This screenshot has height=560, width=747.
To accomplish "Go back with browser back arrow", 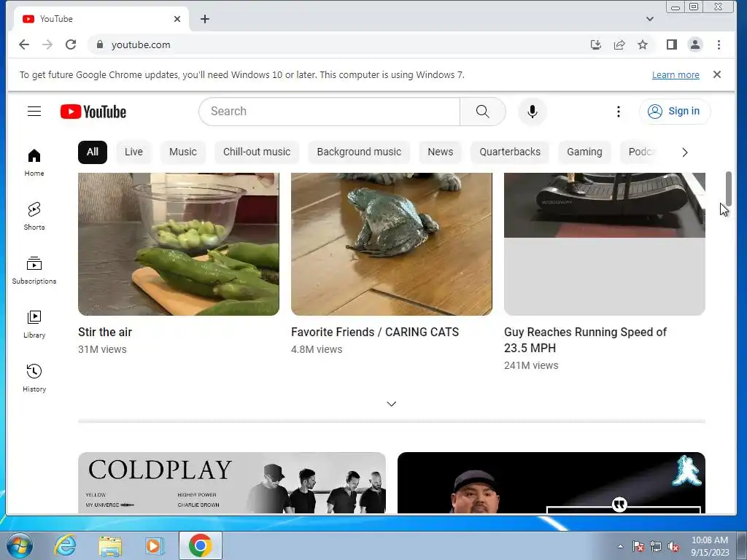I will click(x=24, y=44).
